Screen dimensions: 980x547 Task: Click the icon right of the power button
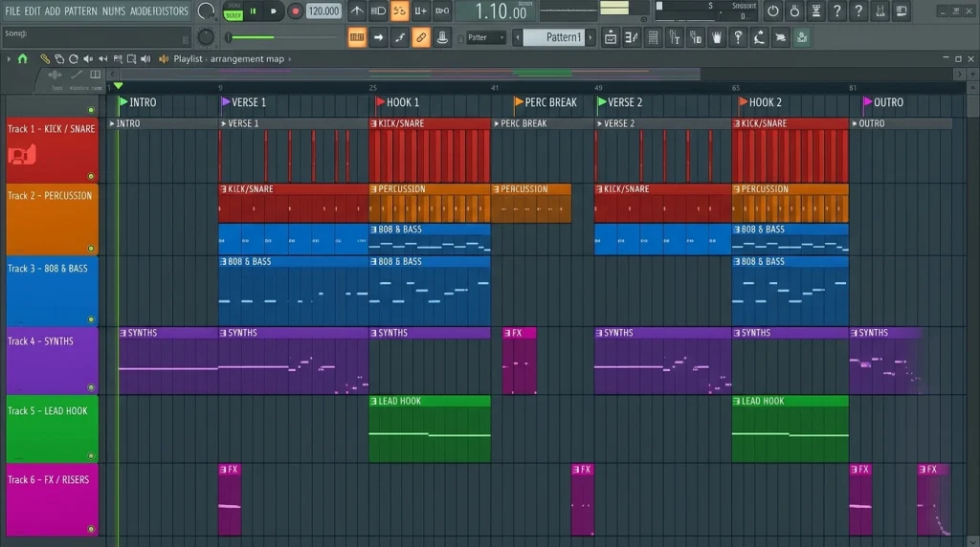[794, 11]
